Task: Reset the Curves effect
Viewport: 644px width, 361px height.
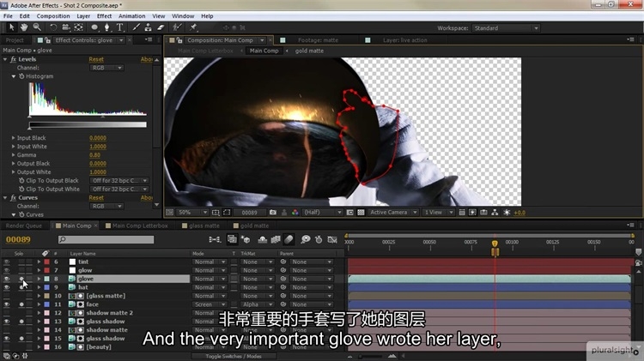Action: pos(96,198)
